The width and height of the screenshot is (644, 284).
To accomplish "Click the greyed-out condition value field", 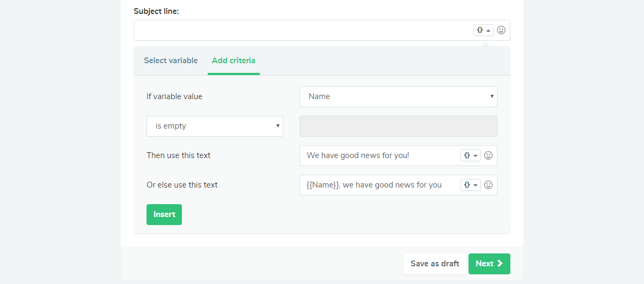I will pyautogui.click(x=398, y=126).
